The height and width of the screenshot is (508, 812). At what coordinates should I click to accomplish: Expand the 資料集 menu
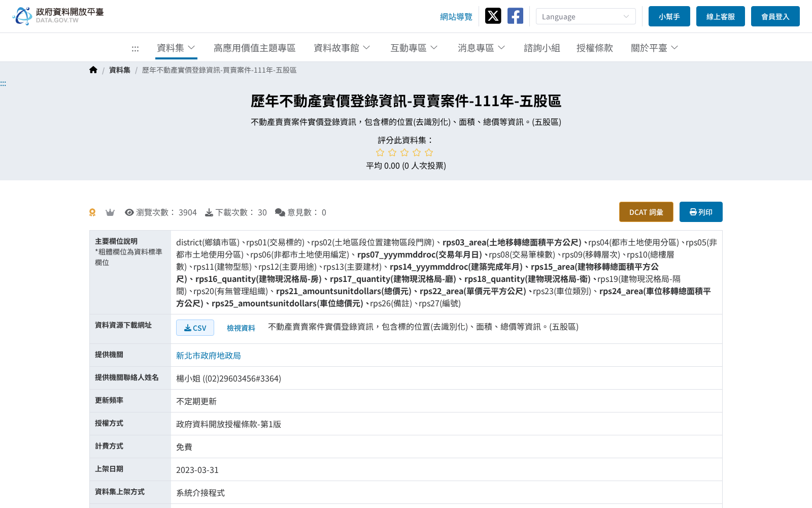176,48
